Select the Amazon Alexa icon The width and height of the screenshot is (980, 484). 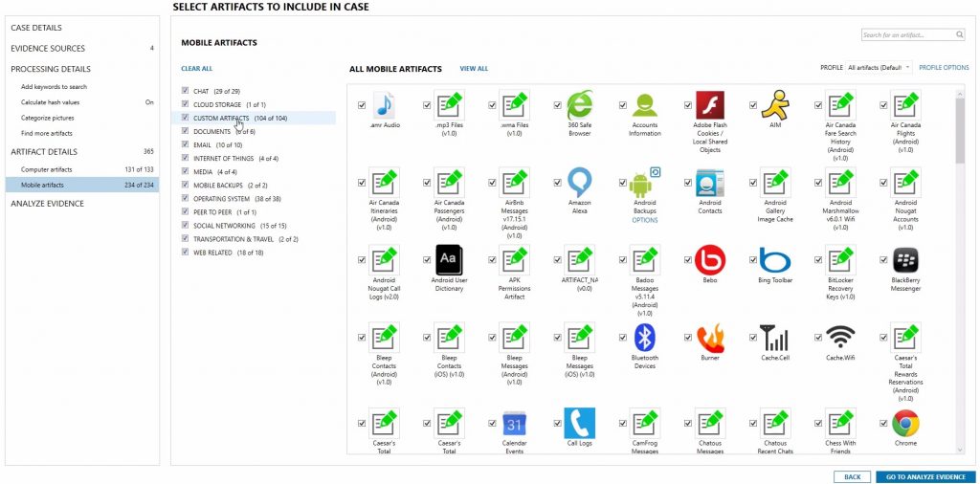[580, 183]
